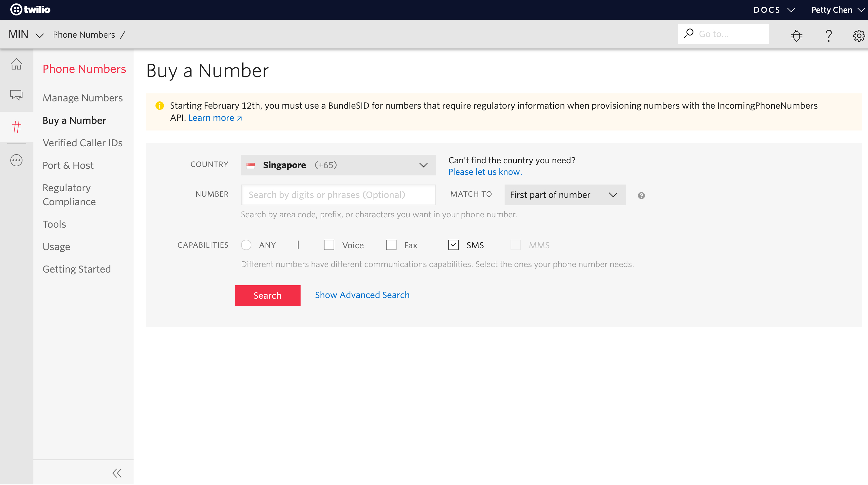Open Verified Caller IDs
The height and width of the screenshot is (485, 868).
83,143
